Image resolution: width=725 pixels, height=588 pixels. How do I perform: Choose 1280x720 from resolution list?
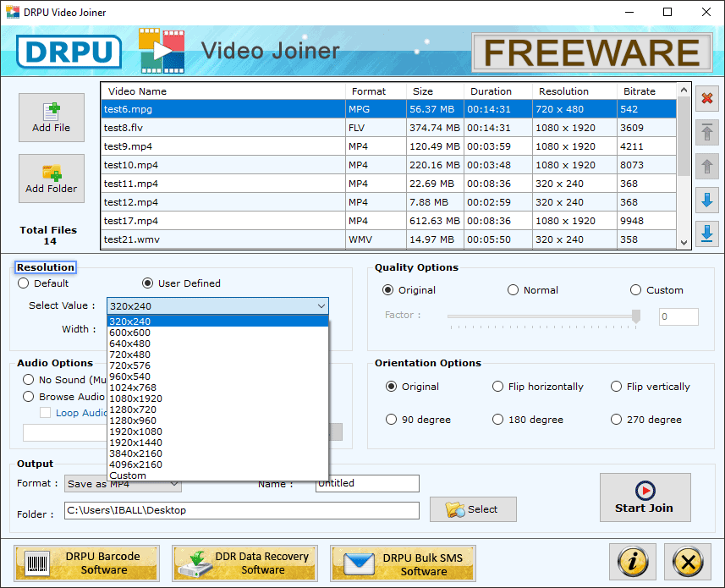point(217,409)
